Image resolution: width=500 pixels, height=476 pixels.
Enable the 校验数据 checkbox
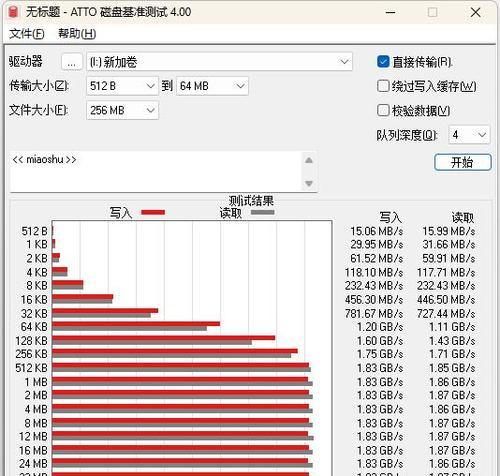[383, 110]
